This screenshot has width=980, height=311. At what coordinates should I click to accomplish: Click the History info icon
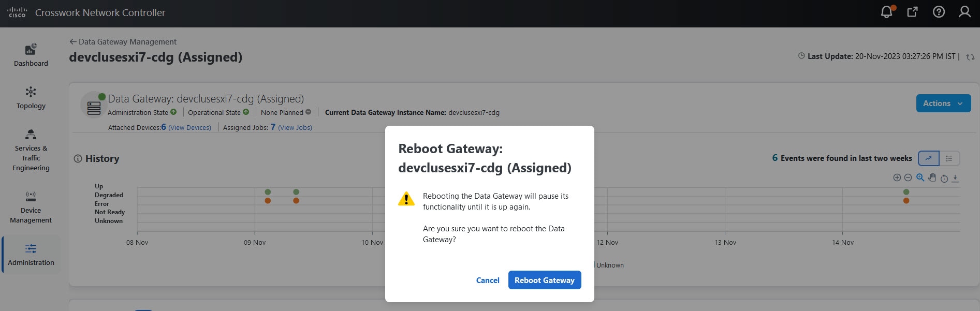[x=78, y=159]
